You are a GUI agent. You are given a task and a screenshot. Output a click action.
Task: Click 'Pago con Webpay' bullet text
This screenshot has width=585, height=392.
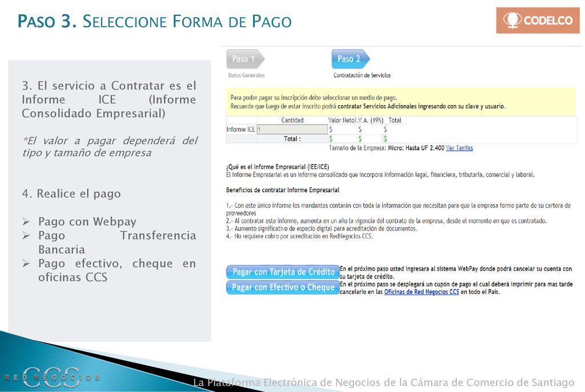coord(87,222)
